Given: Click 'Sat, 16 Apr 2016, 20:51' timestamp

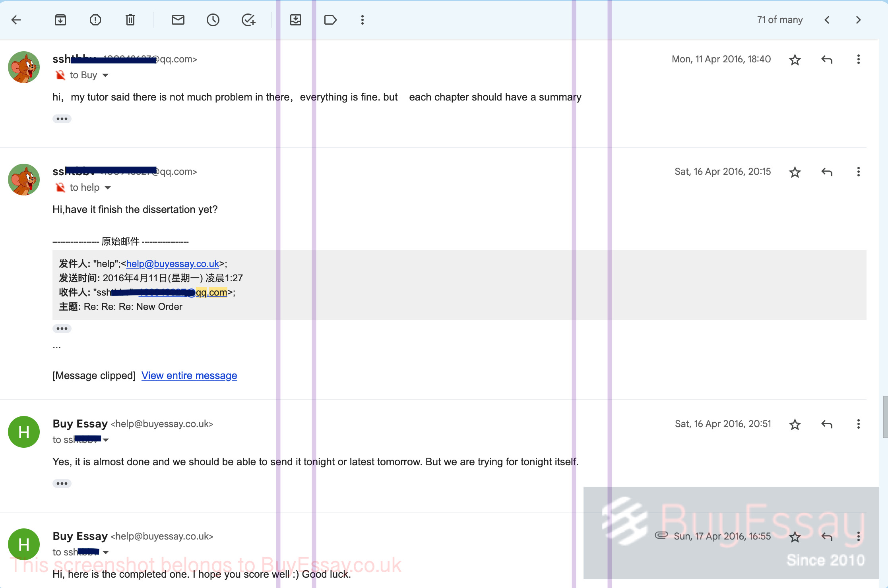Looking at the screenshot, I should tap(723, 424).
